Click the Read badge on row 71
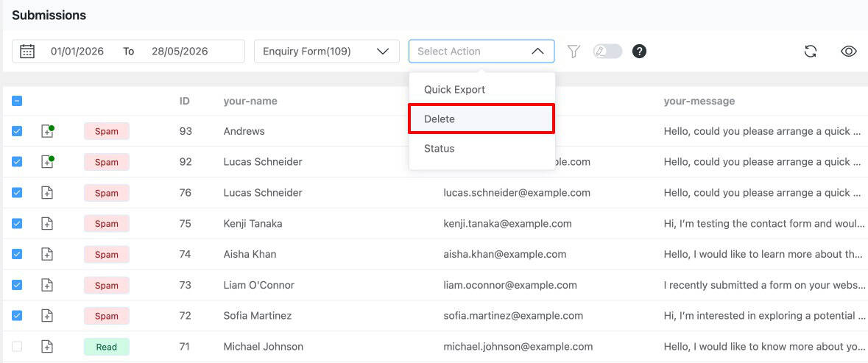The image size is (868, 363). click(x=106, y=347)
